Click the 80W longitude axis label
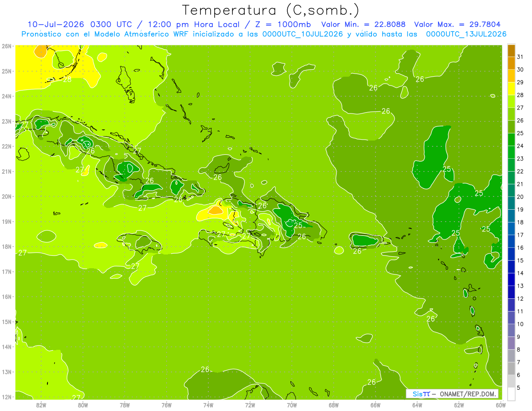The width and height of the screenshot is (532, 411). (x=82, y=405)
